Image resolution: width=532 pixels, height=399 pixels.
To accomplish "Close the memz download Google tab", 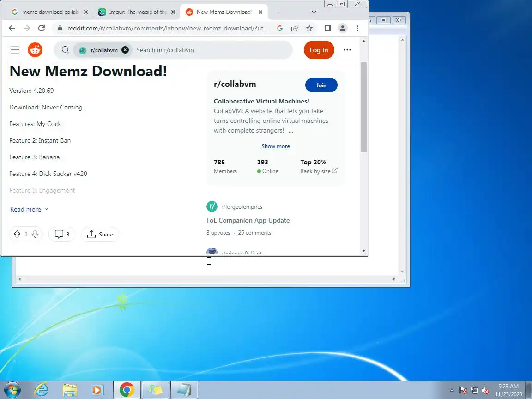I will tap(86, 12).
